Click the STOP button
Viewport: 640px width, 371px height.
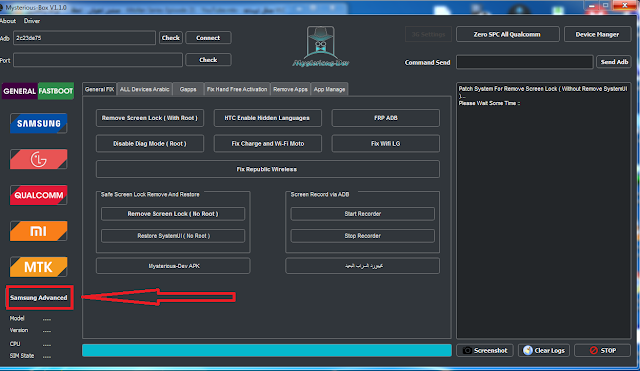click(x=602, y=350)
